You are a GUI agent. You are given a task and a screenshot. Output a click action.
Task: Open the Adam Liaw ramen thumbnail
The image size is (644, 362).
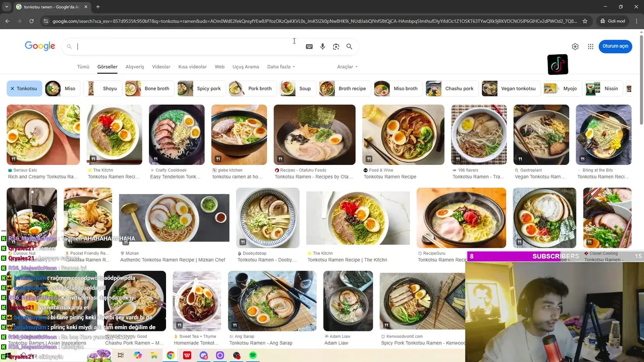[348, 301]
